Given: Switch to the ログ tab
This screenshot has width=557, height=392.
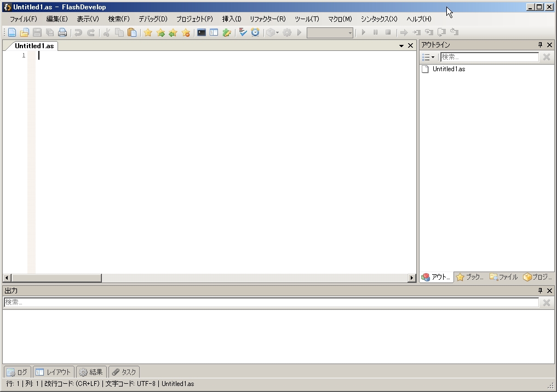Looking at the screenshot, I should (x=18, y=372).
